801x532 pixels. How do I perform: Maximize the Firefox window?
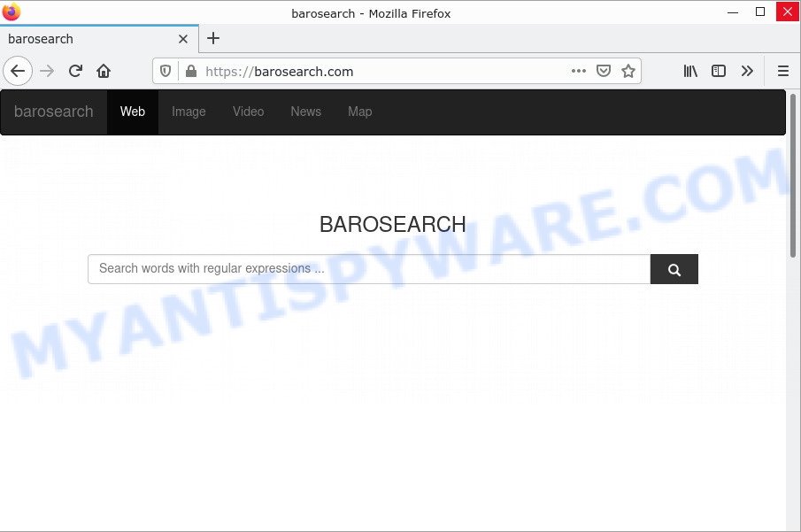pyautogui.click(x=760, y=12)
